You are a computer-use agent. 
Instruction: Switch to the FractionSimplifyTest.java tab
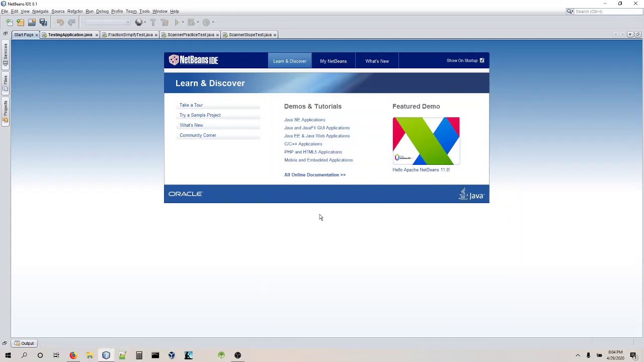tap(130, 35)
